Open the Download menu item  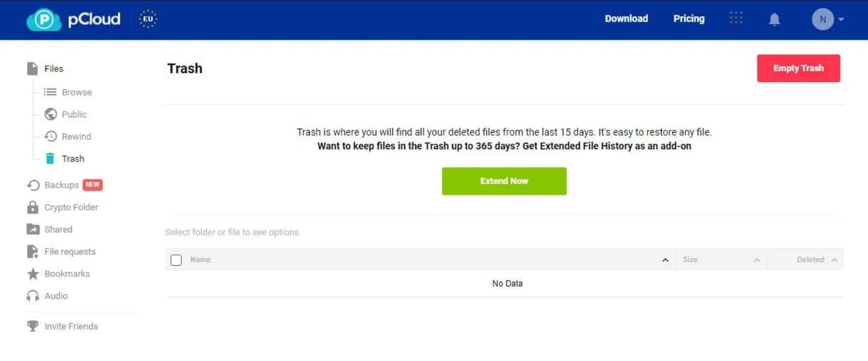[626, 19]
